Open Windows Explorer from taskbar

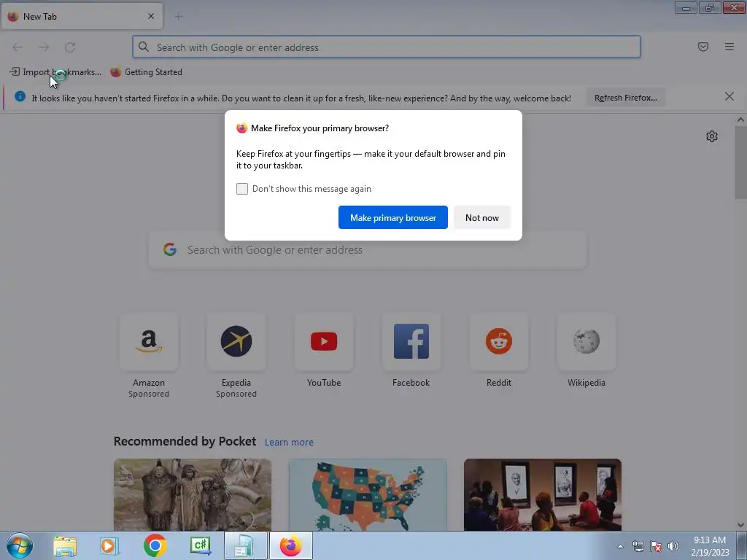pos(65,546)
